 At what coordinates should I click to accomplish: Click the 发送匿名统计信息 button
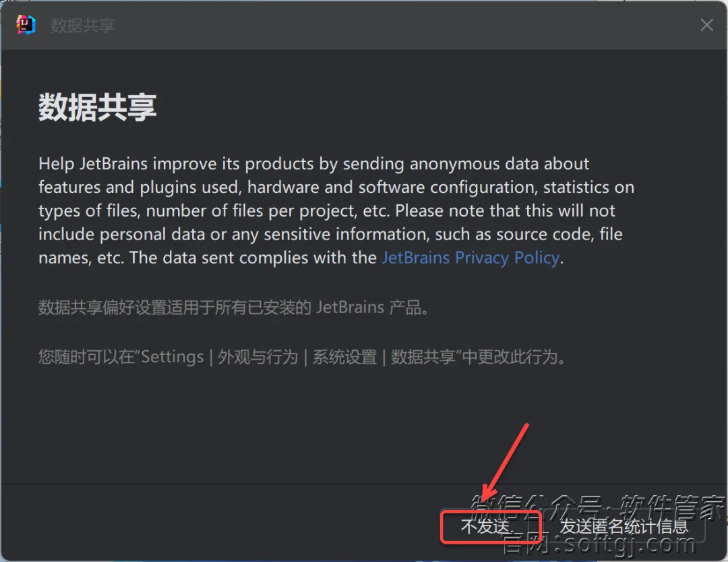pos(624,527)
